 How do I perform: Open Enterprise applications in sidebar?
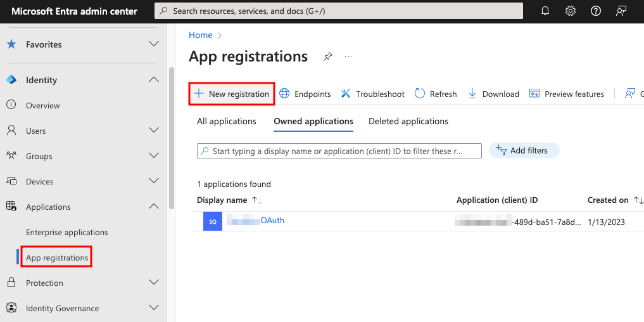(x=67, y=233)
